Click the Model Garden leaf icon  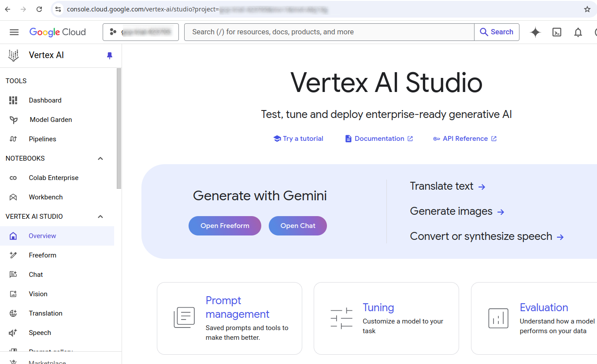tap(13, 120)
